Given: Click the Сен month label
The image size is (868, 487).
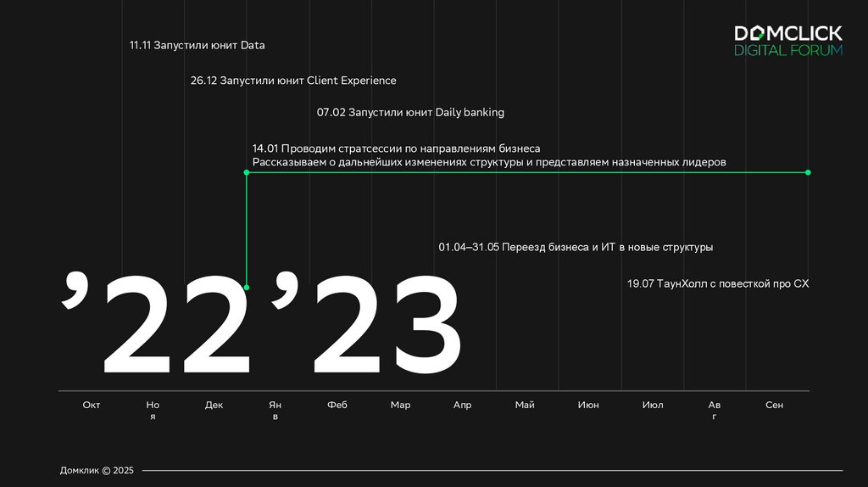Looking at the screenshot, I should (775, 405).
